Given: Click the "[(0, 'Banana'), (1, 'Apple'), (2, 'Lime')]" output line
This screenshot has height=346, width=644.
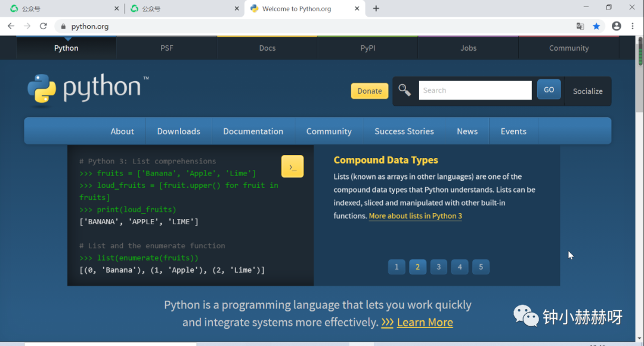Looking at the screenshot, I should (x=172, y=270).
